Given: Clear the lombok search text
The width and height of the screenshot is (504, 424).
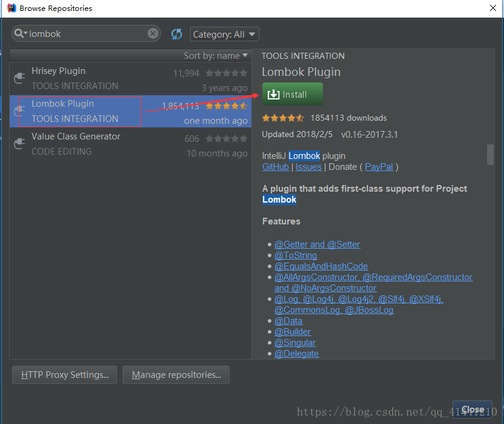Looking at the screenshot, I should tap(153, 33).
